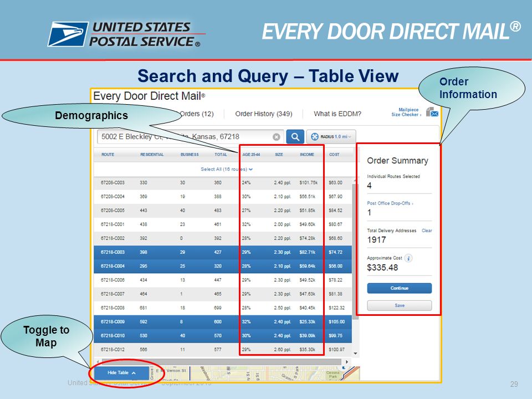Click the $122.32 cost cell
This screenshot has height=399, width=532.
coord(336,308)
